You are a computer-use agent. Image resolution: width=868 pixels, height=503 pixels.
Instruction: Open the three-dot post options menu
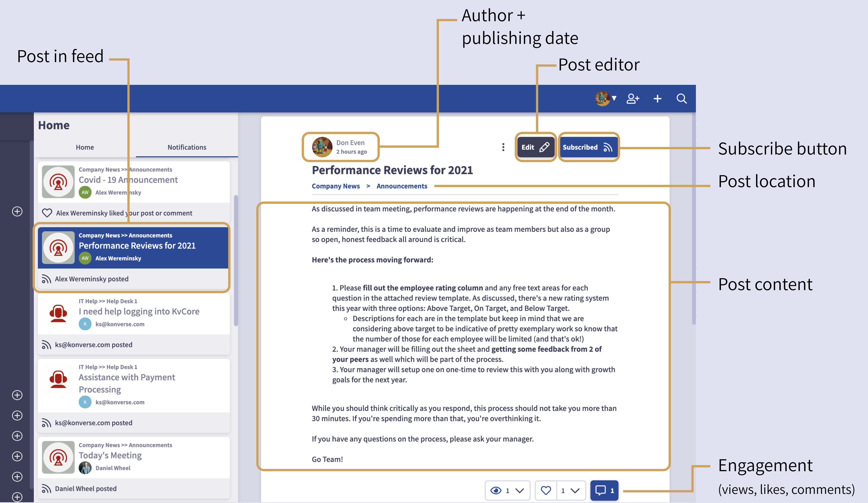click(x=503, y=147)
